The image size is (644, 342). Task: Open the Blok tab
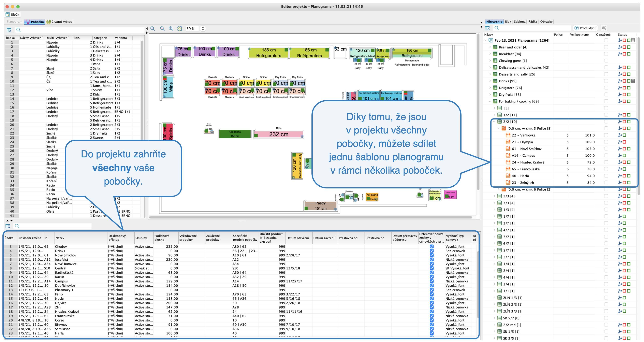coord(508,22)
